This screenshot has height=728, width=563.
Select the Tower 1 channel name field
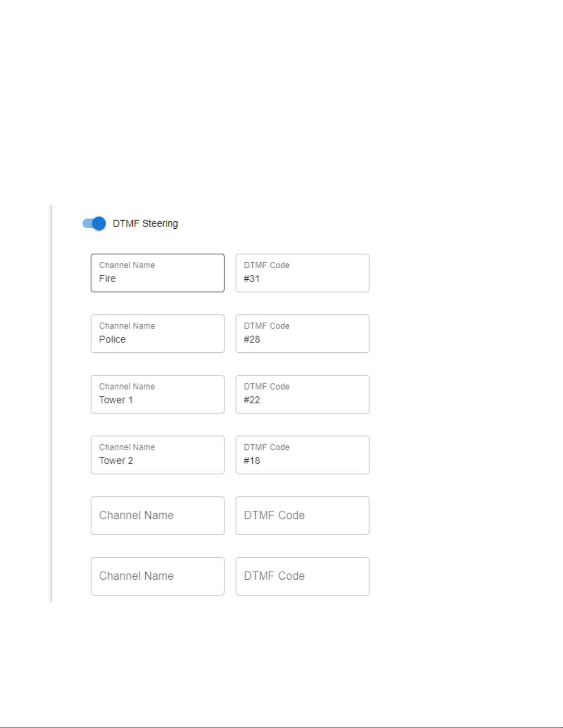(158, 394)
